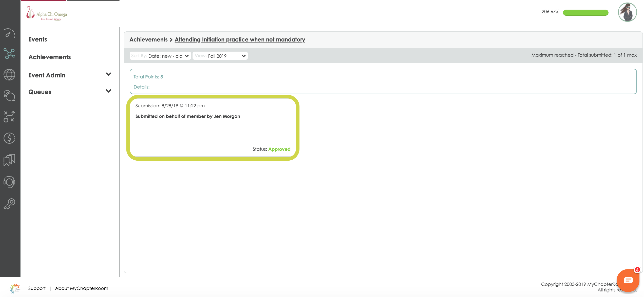Click the bookmarks documents sidebar icon
This screenshot has width=644, height=297.
[9, 160]
